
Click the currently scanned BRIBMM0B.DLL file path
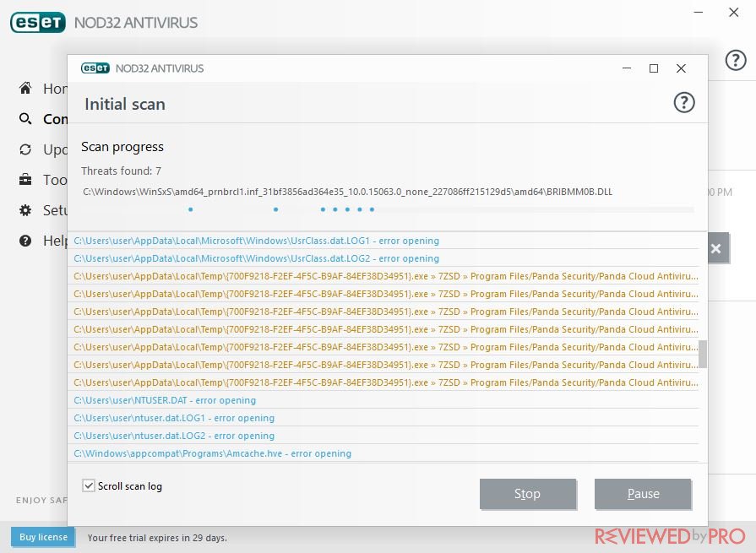pos(348,192)
